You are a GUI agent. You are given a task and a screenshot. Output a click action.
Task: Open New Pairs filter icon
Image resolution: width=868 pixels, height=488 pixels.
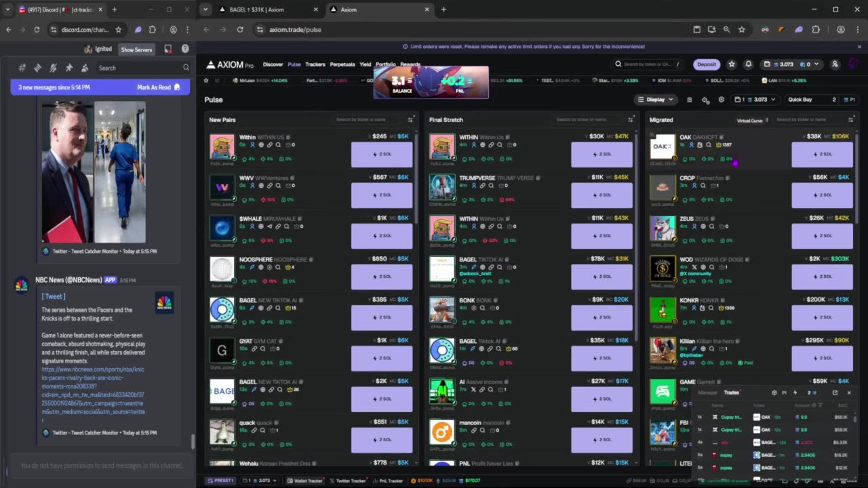click(x=410, y=120)
